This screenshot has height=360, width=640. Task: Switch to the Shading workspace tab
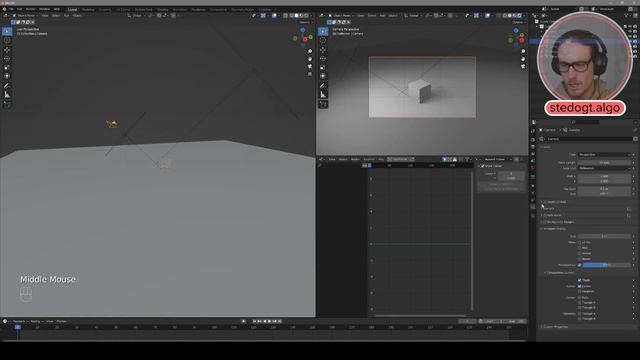162,9
